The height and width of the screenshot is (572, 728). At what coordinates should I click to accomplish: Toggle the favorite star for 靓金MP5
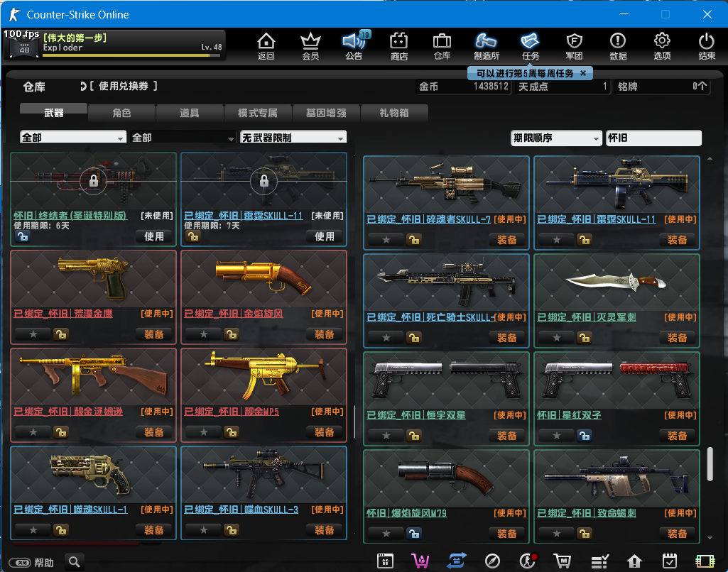pyautogui.click(x=203, y=432)
